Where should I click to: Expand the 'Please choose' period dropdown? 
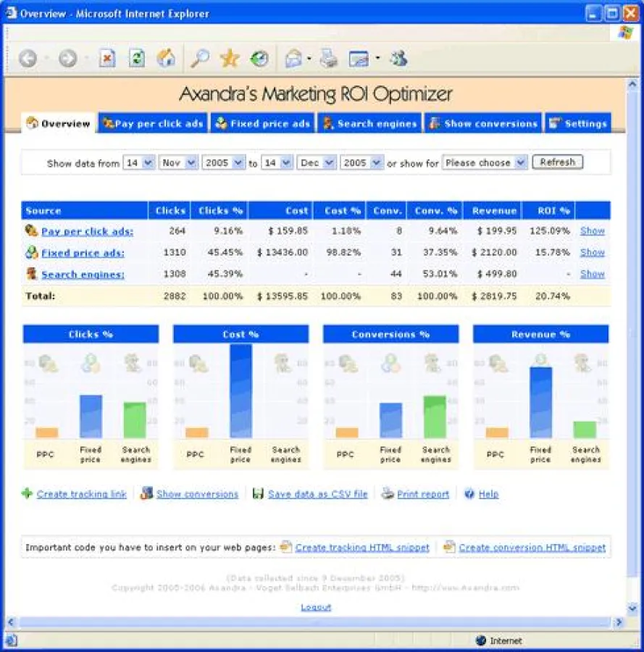click(x=485, y=163)
